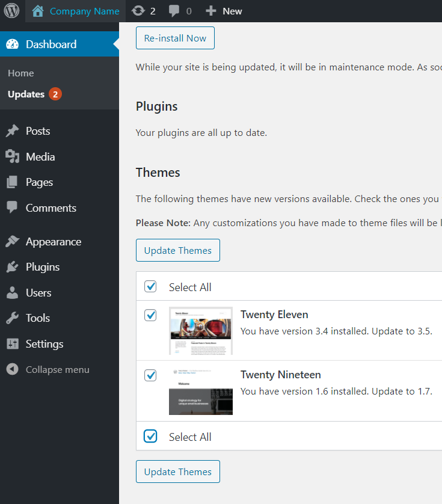Click the Tools wrench icon

pyautogui.click(x=13, y=318)
